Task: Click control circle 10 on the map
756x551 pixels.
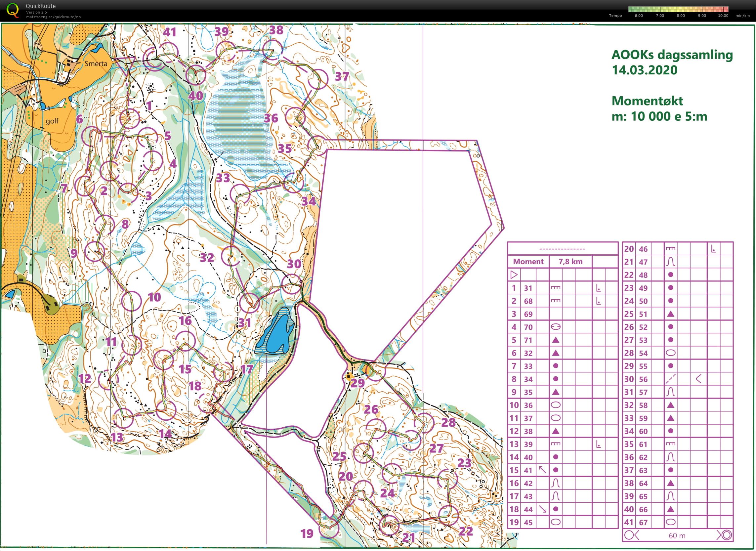Action: [131, 301]
